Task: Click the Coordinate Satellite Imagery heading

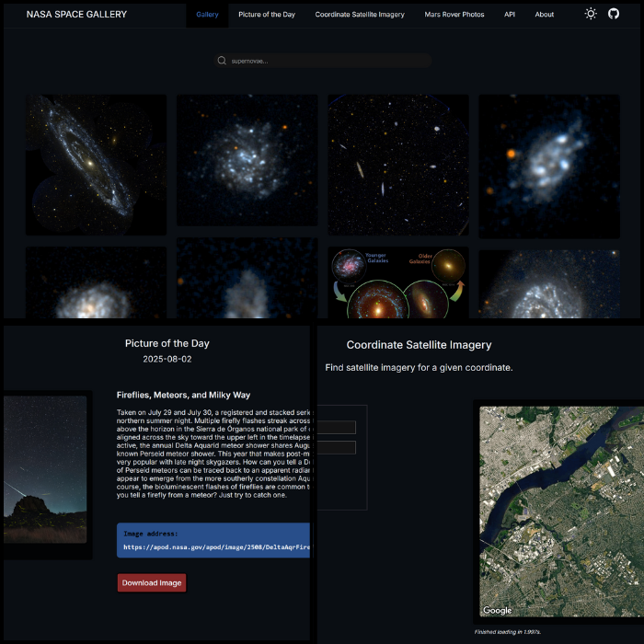Action: click(419, 345)
